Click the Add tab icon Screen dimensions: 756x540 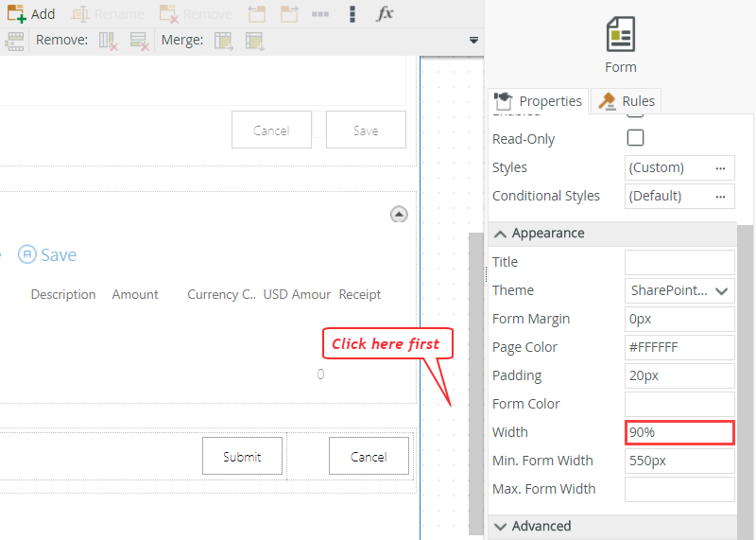click(x=16, y=13)
